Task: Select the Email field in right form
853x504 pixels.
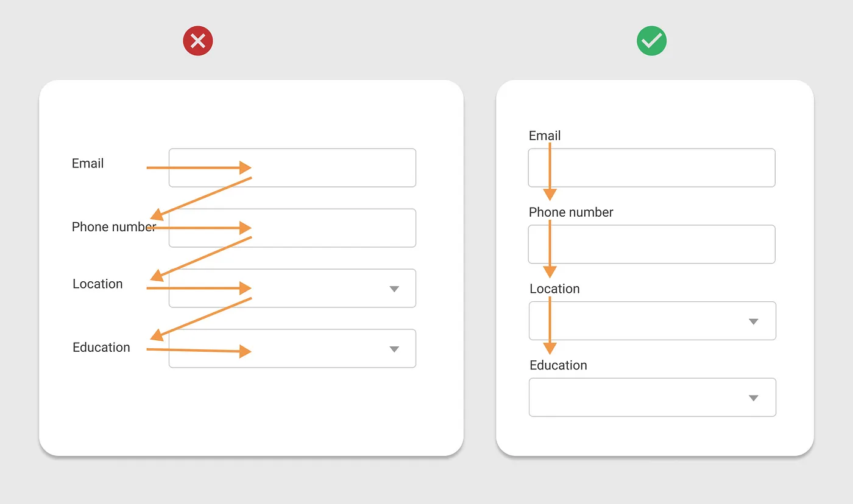Action: (x=652, y=167)
